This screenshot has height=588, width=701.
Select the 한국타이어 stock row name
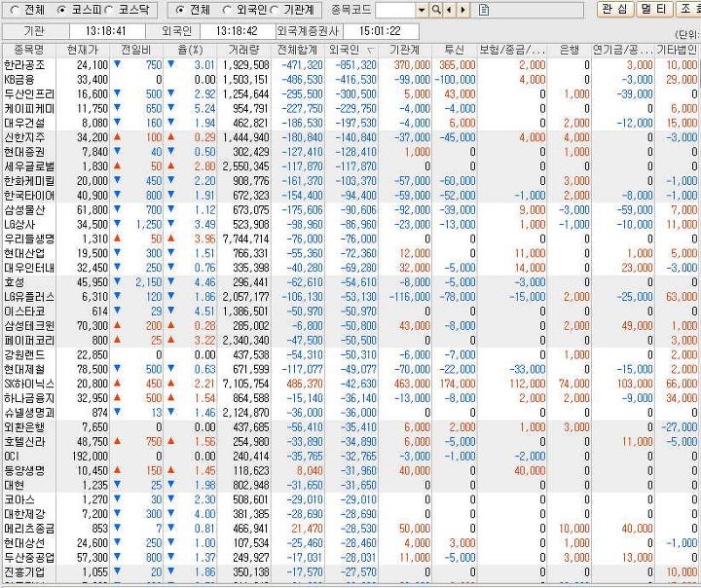pos(29,196)
